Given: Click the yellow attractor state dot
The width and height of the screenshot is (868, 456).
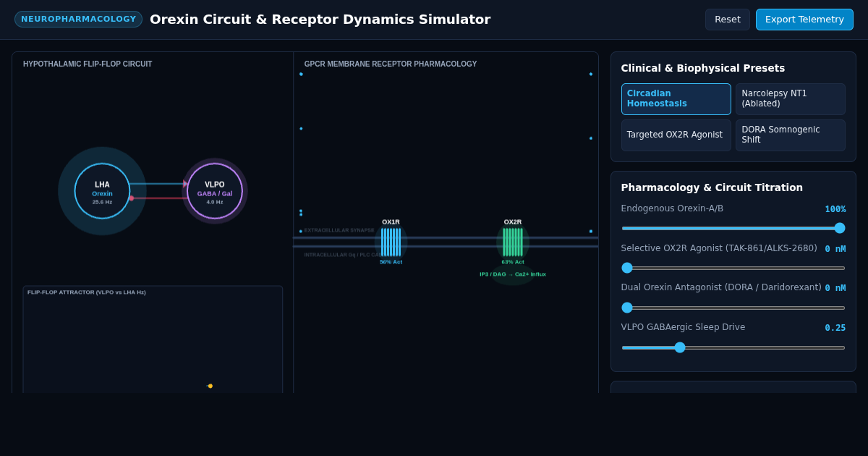Looking at the screenshot, I should coord(210,386).
